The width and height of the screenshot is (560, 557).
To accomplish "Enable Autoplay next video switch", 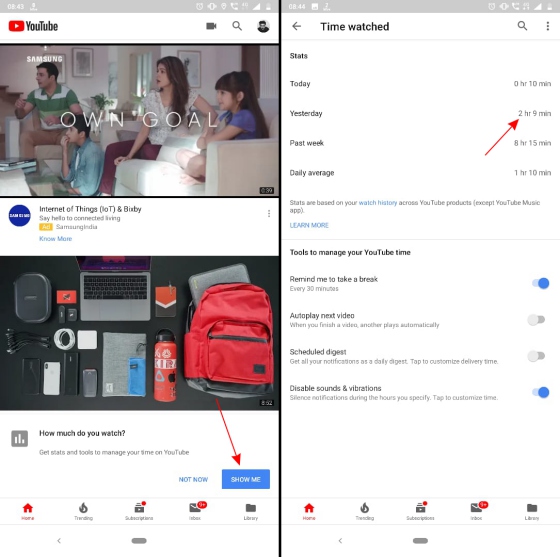I will tap(536, 320).
